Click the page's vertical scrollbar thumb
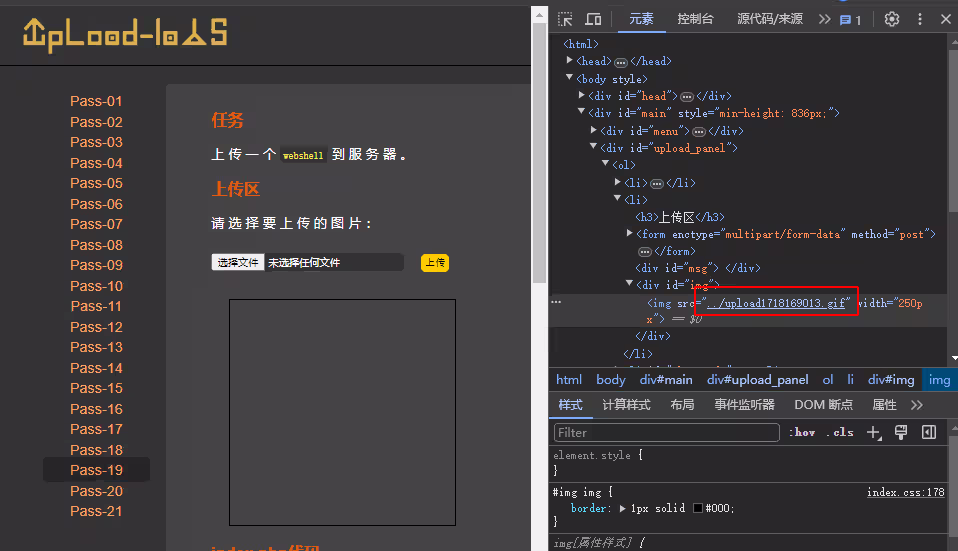 click(x=539, y=153)
